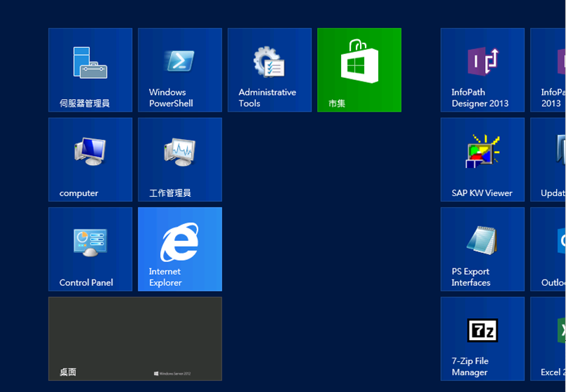Viewport: 566px width, 392px height.
Task: Launch the 7-Zip File Manager tile
Action: 482,339
